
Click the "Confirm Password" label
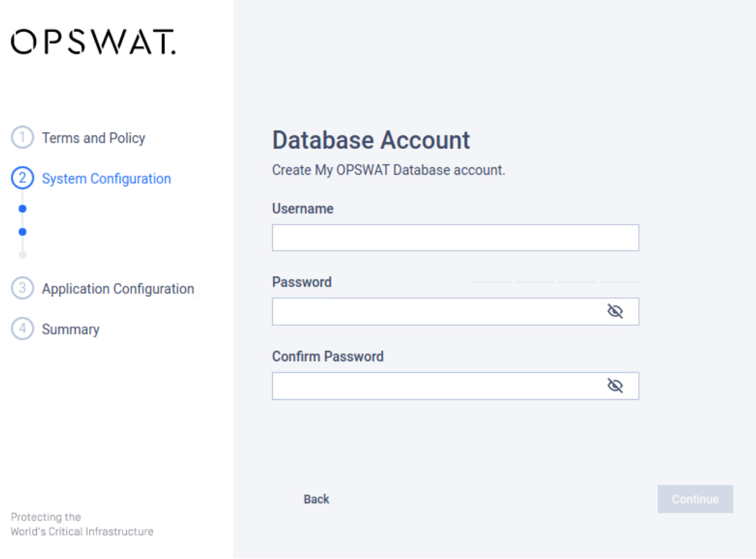click(328, 356)
